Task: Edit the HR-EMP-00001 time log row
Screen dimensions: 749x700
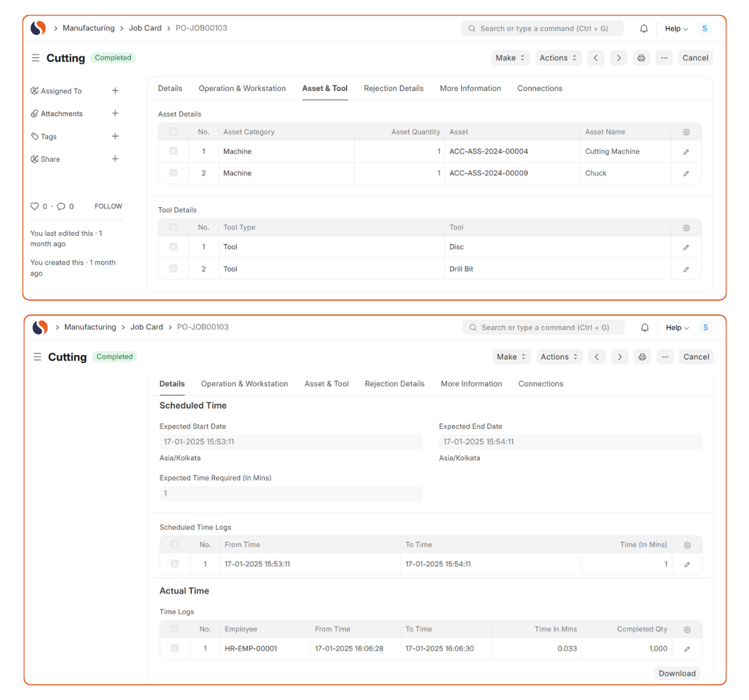Action: coord(687,649)
